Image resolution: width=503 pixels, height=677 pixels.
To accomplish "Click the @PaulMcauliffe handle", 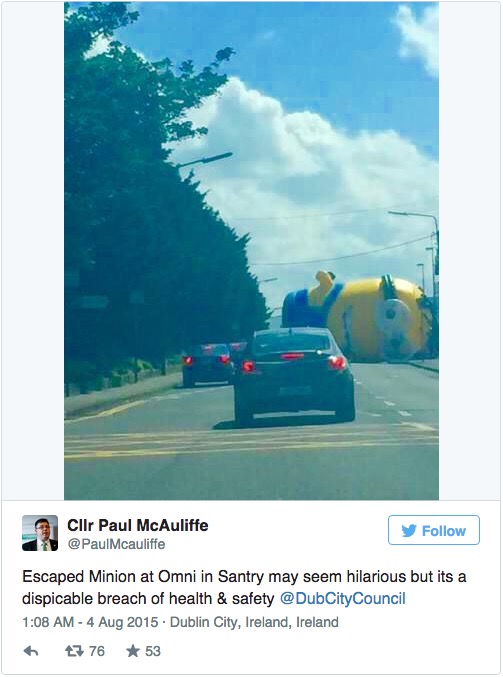I will (116, 544).
